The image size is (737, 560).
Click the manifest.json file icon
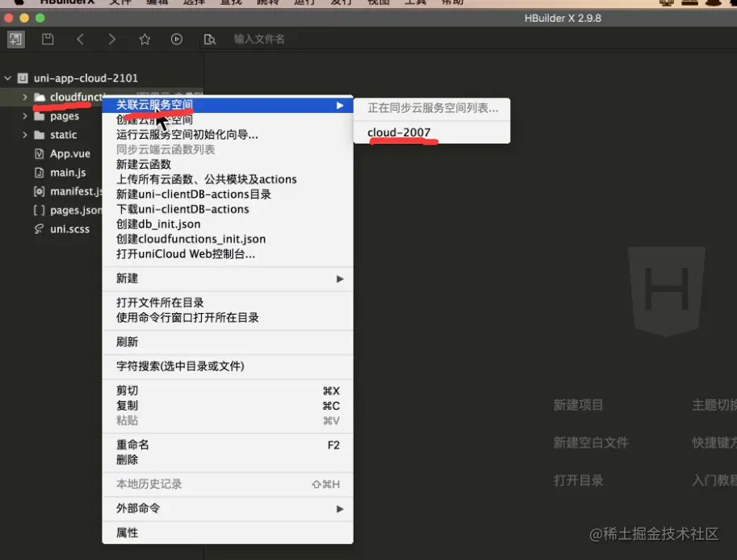[40, 191]
